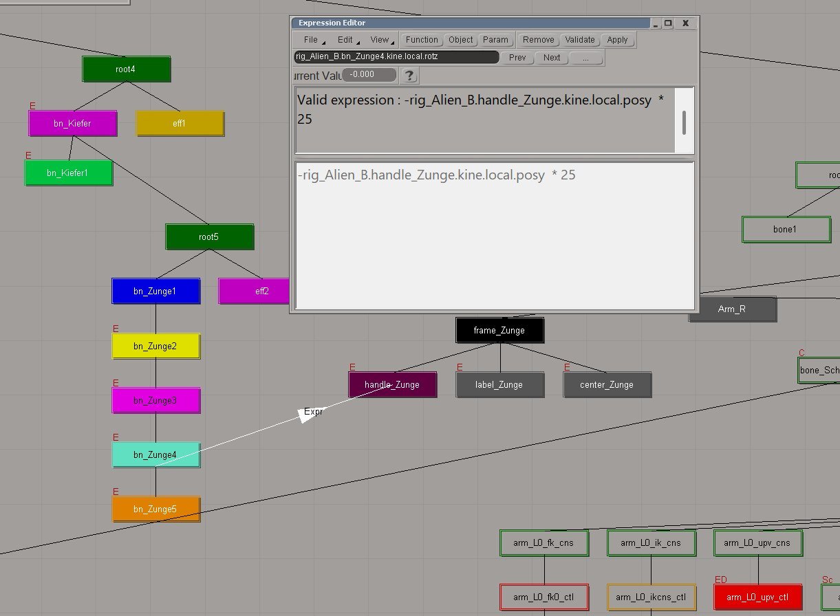Validate the expression
Viewport: 840px width, 616px height.
click(579, 40)
